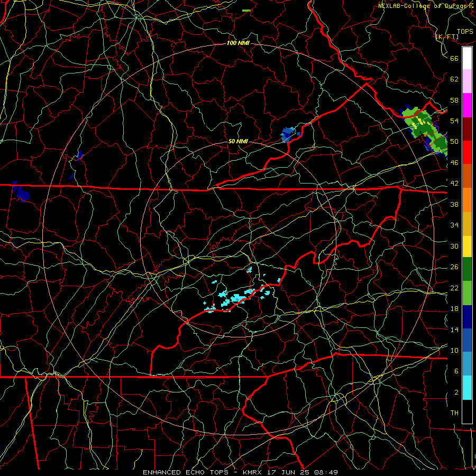
Task: Click the 42 legend value
Action: coord(454,183)
